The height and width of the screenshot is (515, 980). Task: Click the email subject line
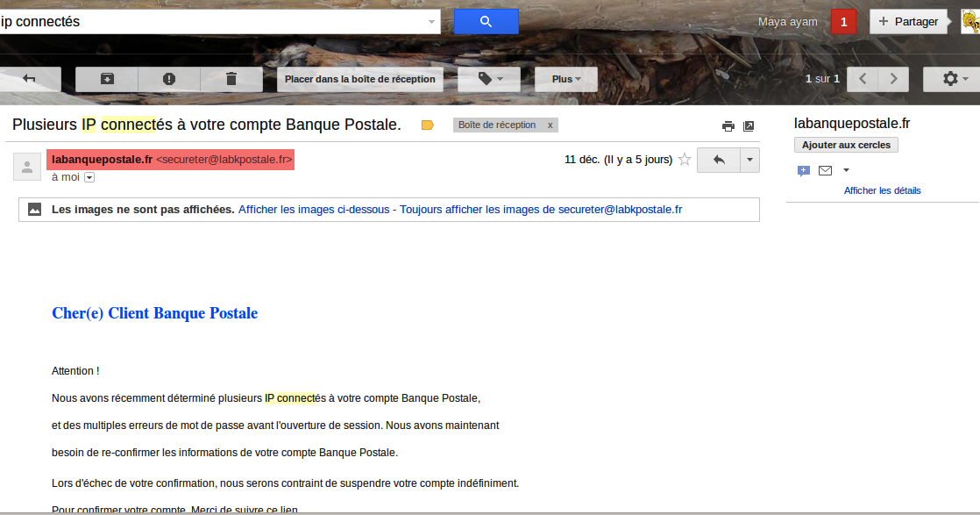click(206, 125)
